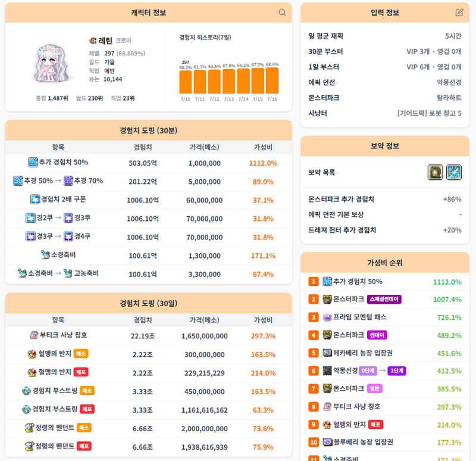
Task: Click the 블루베리 농장 입장권 icon
Action: tap(327, 442)
